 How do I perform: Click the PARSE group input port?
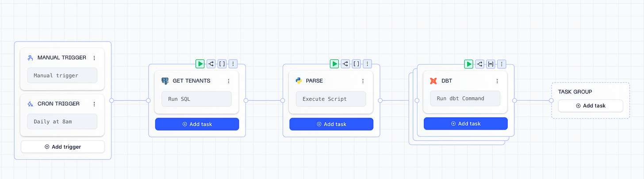click(x=283, y=101)
